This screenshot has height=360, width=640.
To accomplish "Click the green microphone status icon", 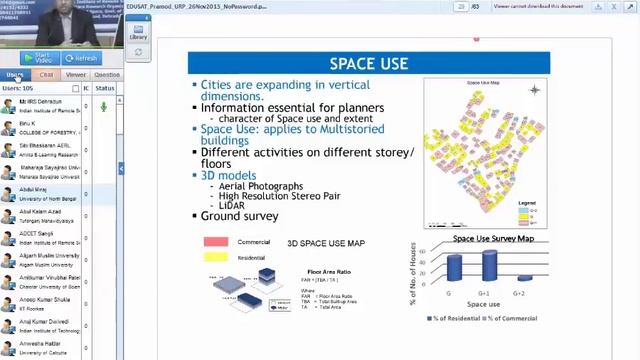I will 104,107.
